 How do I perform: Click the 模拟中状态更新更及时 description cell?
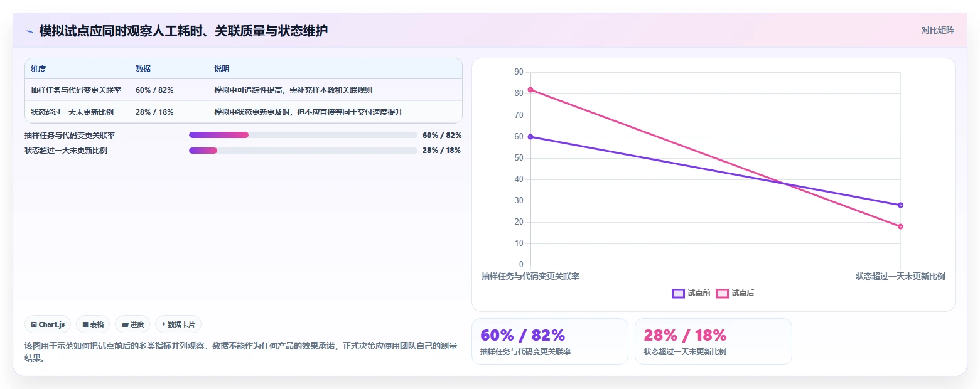pos(308,112)
